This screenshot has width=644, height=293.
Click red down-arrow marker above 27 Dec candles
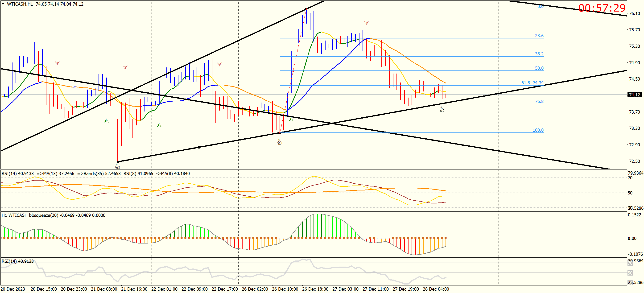[367, 23]
